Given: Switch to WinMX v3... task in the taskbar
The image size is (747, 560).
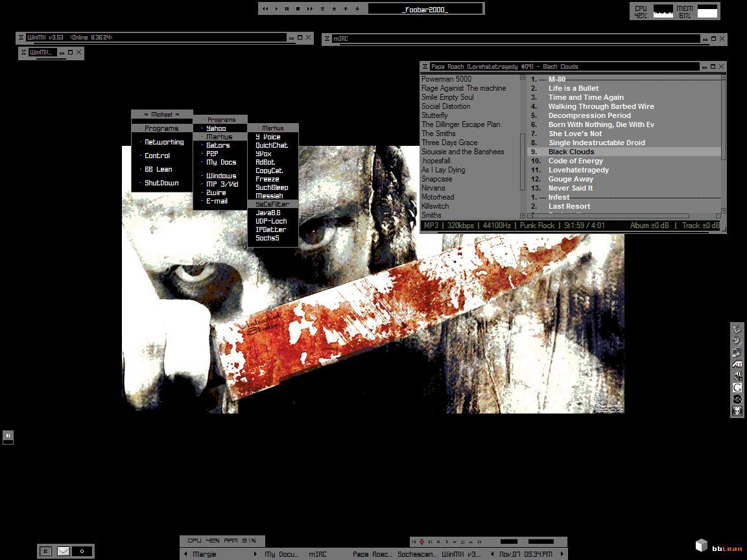Looking at the screenshot, I should click(461, 554).
